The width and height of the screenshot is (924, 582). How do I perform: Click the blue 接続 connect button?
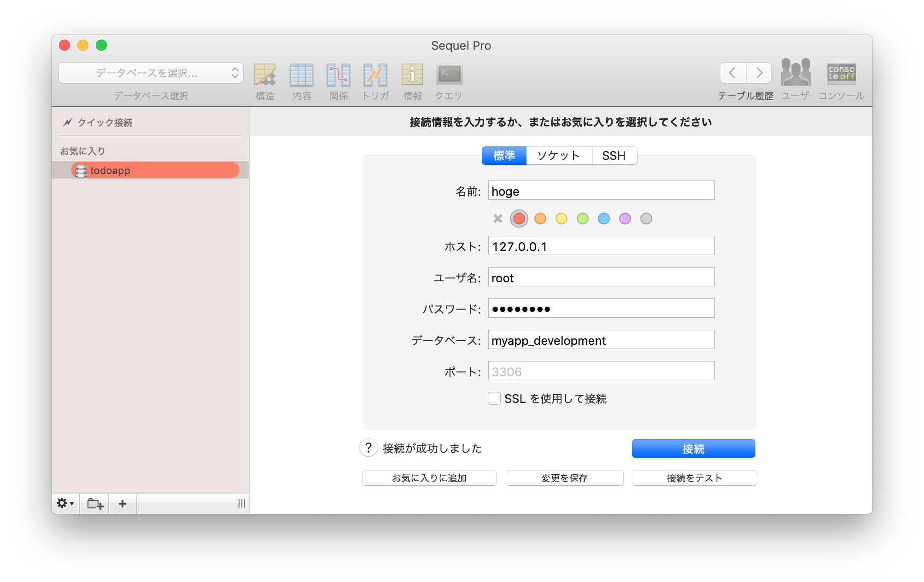(693, 448)
